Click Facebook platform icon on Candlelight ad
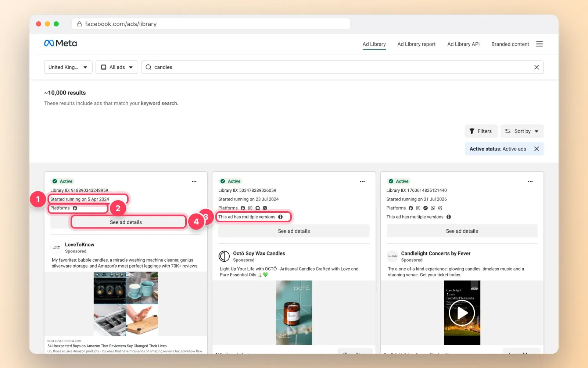Image resolution: width=588 pixels, height=368 pixels. pos(411,208)
